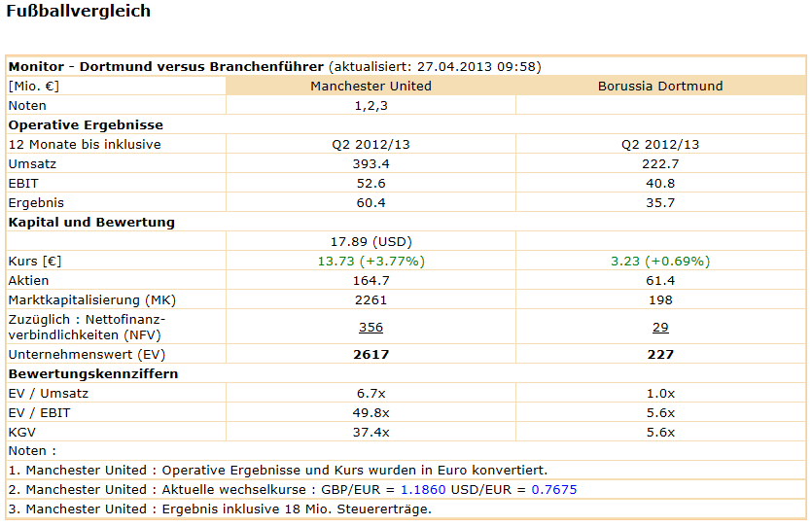Select the Noten value 1,2,3

click(371, 106)
